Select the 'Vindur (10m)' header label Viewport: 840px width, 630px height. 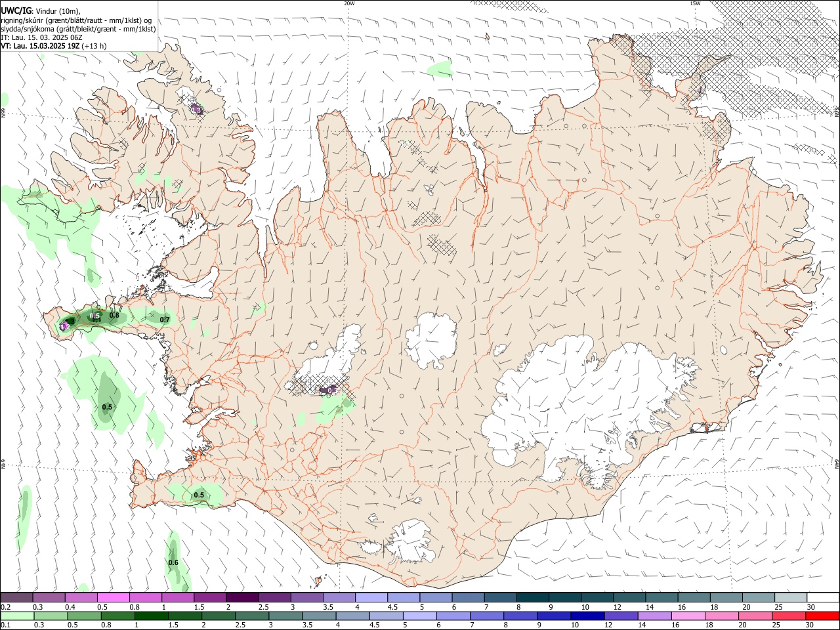[58, 11]
